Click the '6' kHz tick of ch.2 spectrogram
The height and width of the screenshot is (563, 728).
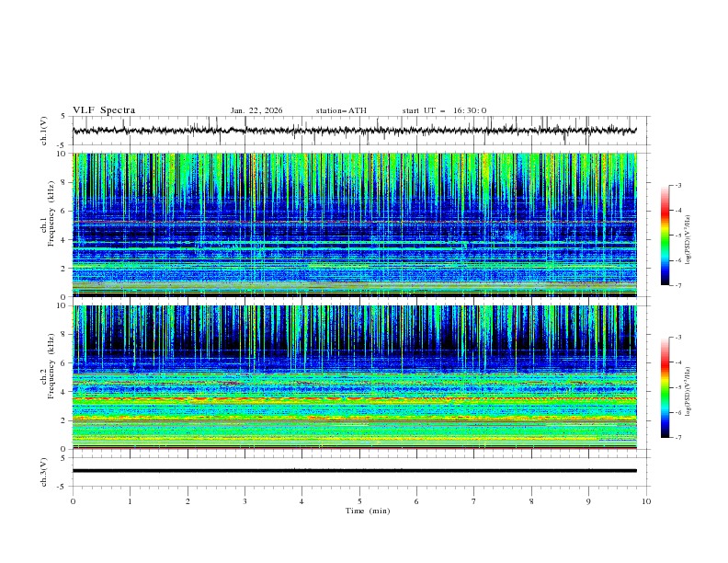[x=63, y=363]
